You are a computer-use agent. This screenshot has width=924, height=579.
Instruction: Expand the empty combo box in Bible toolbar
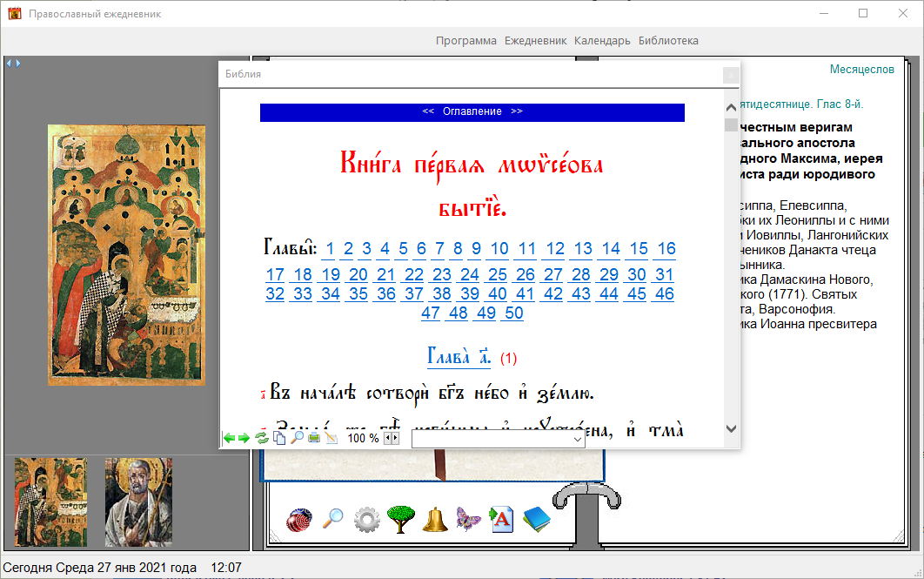tap(578, 440)
